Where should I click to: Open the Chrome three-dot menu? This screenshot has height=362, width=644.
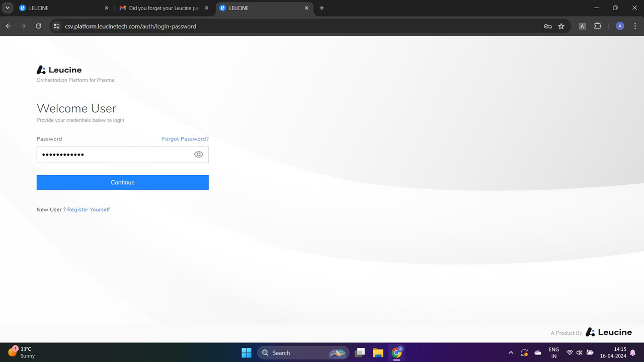click(x=635, y=26)
